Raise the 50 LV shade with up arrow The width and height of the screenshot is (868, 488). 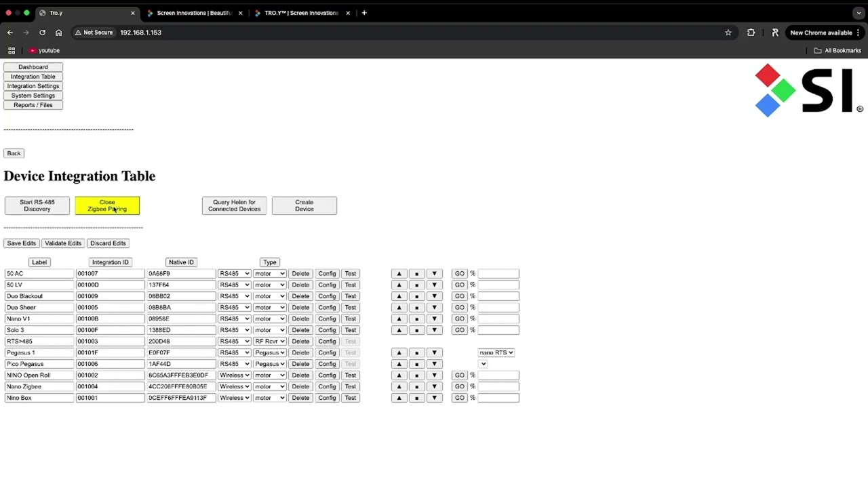click(399, 285)
